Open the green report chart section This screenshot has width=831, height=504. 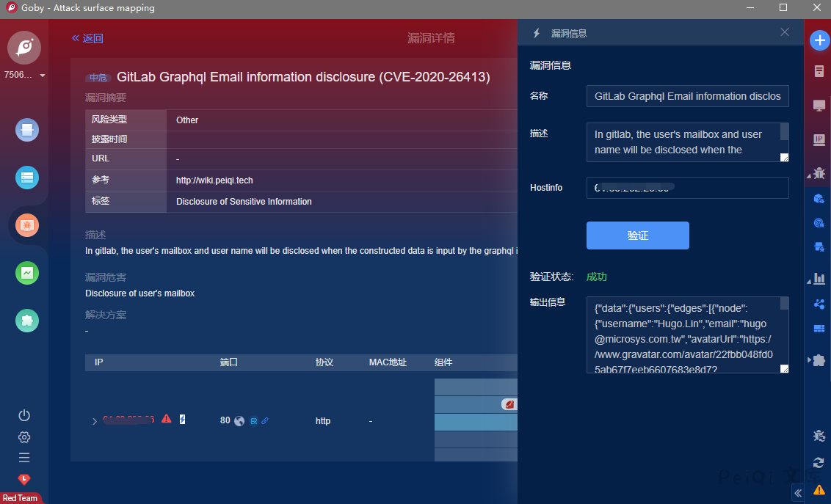coord(27,273)
